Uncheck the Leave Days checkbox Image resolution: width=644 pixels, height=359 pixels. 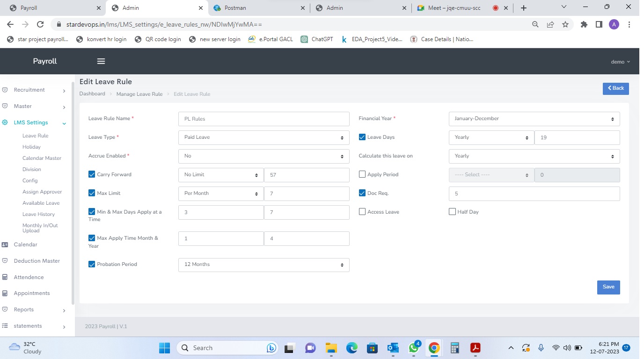(362, 137)
